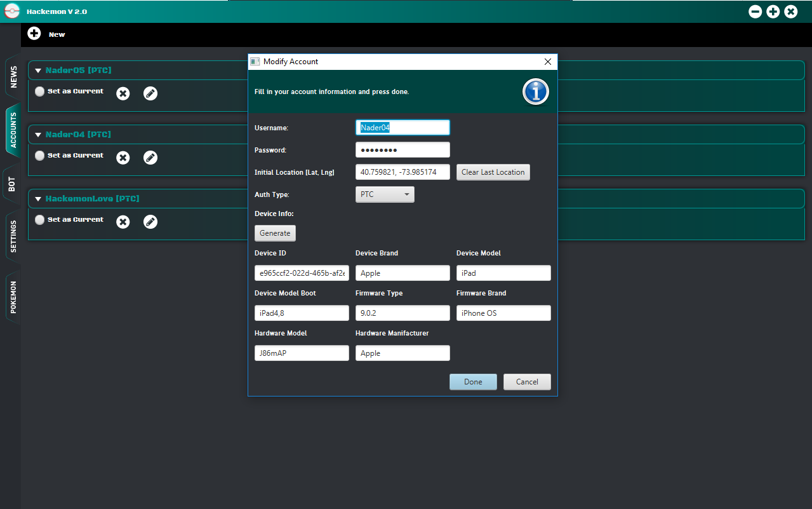Viewport: 812px width, 509px height.
Task: Collapse the Nader05 [PTC] section
Action: tap(38, 71)
